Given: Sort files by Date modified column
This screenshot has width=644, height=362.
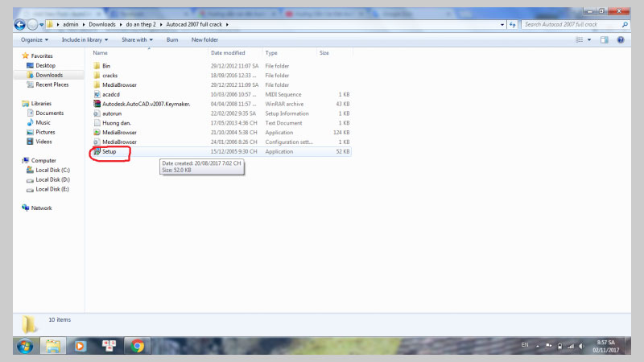Looking at the screenshot, I should pyautogui.click(x=229, y=53).
